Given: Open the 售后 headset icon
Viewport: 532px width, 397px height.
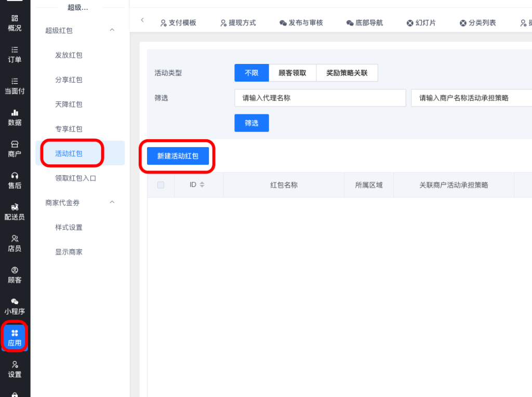Looking at the screenshot, I should point(15,176).
